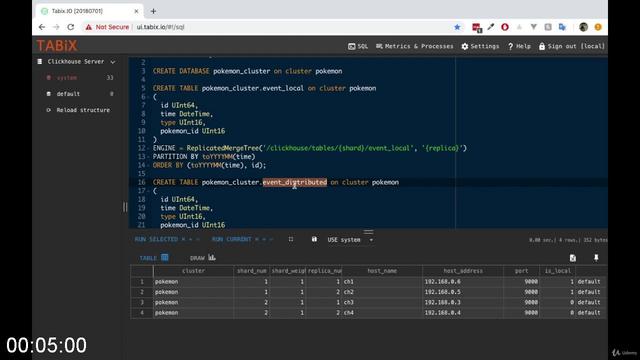Select the Tabix.IO browser tab
640x360 pixels.
click(89, 11)
